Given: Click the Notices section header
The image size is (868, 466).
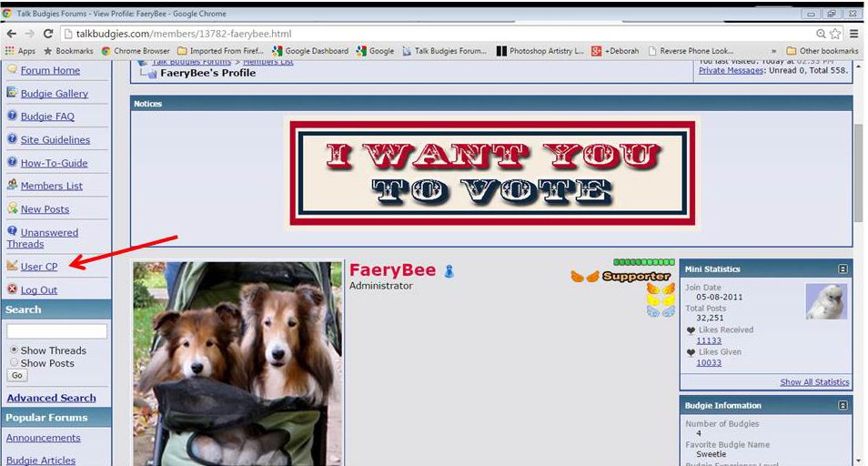Looking at the screenshot, I should click(491, 104).
